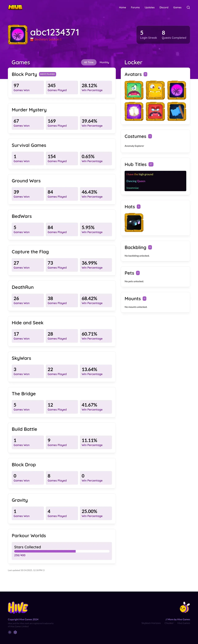Select the green scared monster avatar
The image size is (198, 644).
[134, 90]
